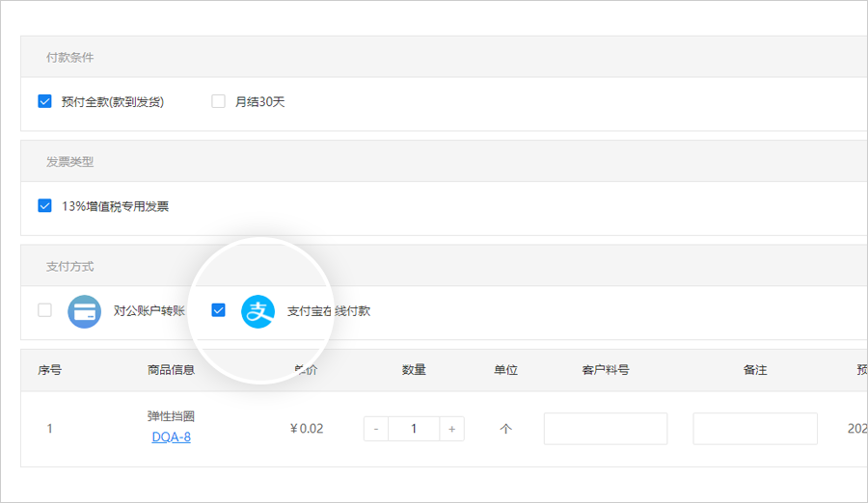This screenshot has height=503, width=868.
Task: Open the DQA-8 product link
Action: point(171,437)
